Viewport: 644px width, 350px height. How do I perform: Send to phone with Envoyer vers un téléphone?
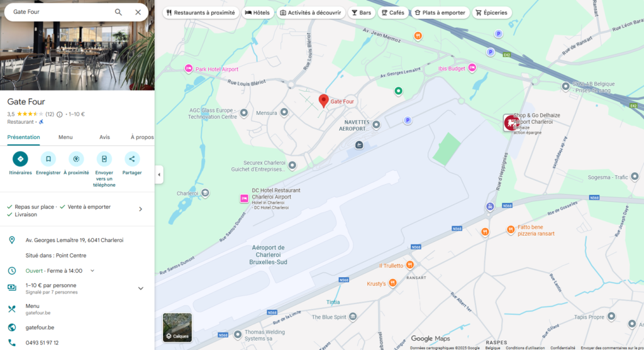104,159
